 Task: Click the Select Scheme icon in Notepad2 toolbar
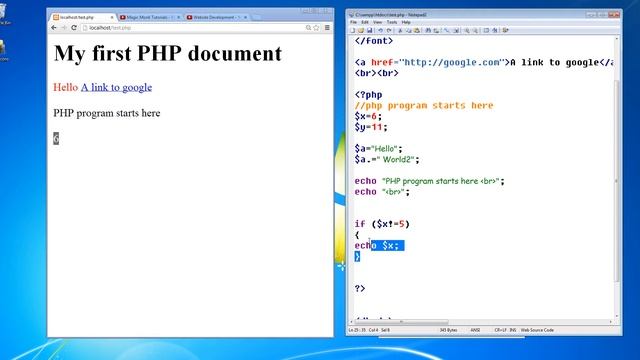487,30
